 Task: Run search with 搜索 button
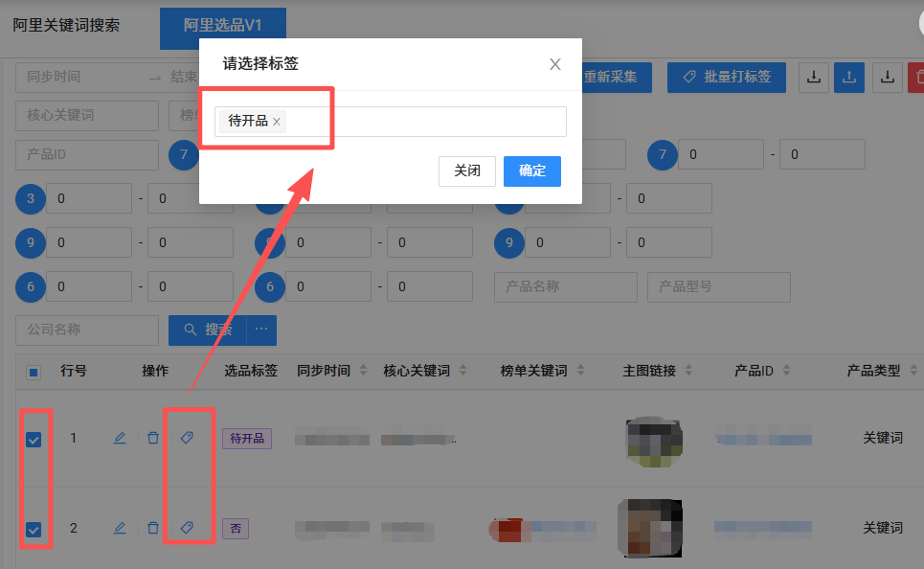[208, 330]
